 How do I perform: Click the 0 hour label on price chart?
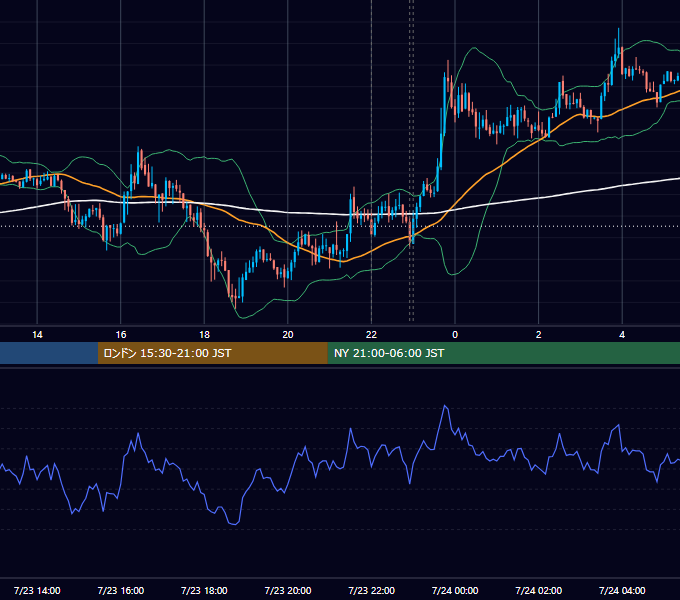point(455,335)
